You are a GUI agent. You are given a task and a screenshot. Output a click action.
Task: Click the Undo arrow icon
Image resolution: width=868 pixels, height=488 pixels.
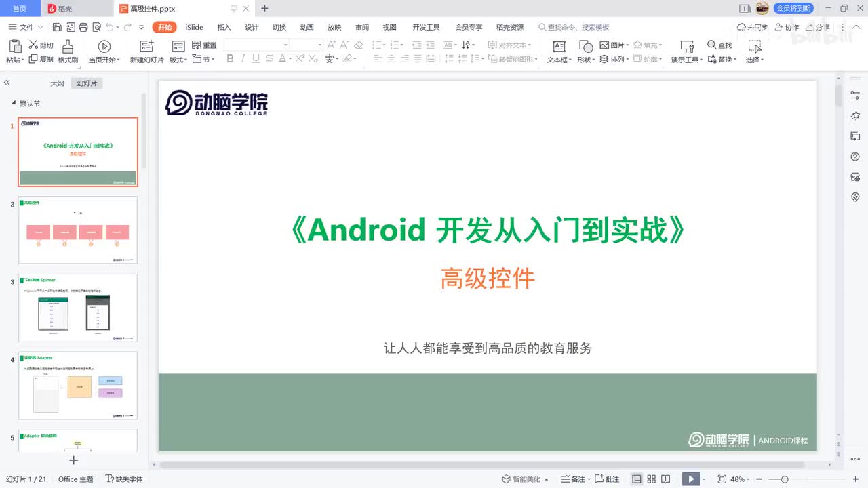click(110, 27)
